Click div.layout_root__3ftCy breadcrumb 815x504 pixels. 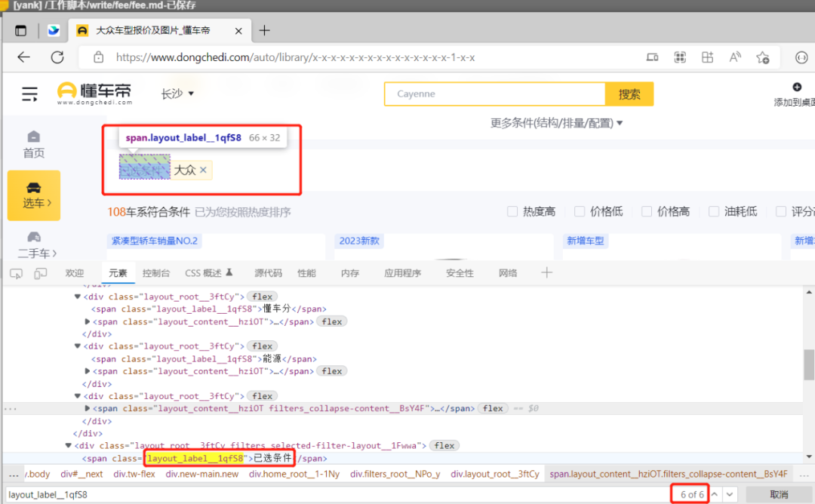pyautogui.click(x=495, y=474)
